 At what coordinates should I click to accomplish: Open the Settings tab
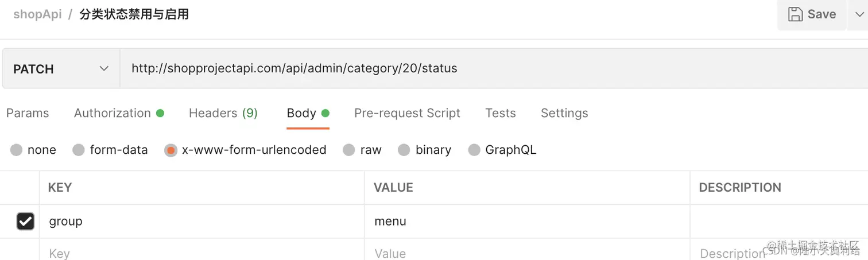click(564, 113)
